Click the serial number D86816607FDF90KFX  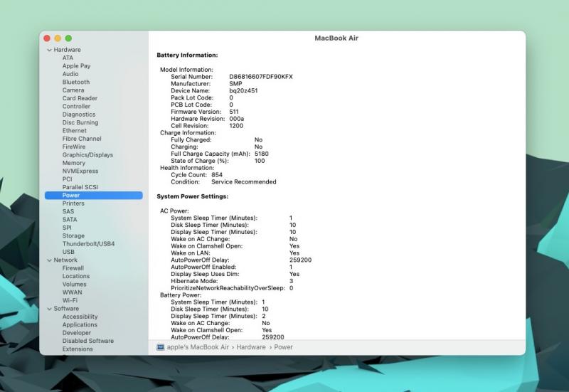point(261,77)
